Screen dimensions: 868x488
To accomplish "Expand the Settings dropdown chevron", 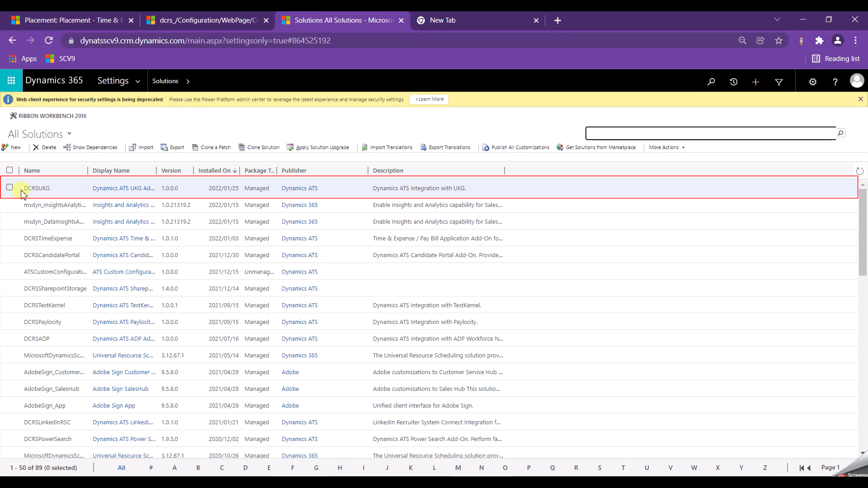I will pyautogui.click(x=138, y=82).
